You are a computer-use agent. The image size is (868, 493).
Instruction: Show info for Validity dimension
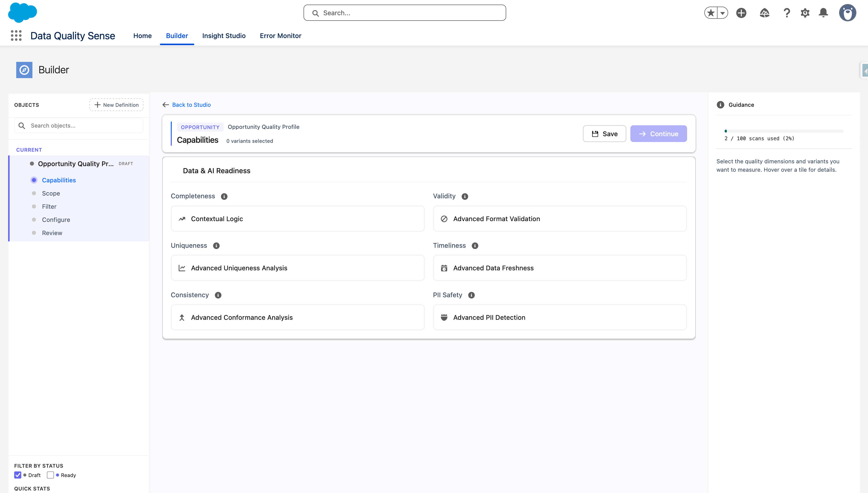pos(465,196)
